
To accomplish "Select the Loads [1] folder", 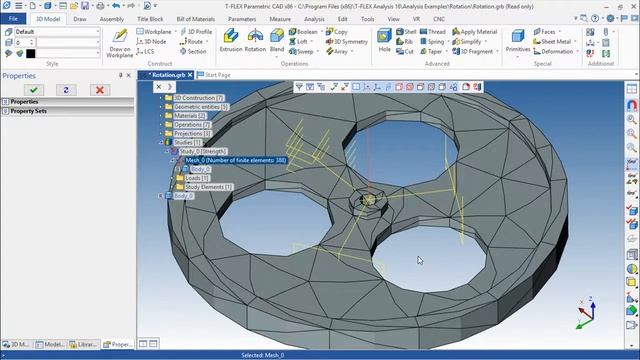I will pos(197,178).
